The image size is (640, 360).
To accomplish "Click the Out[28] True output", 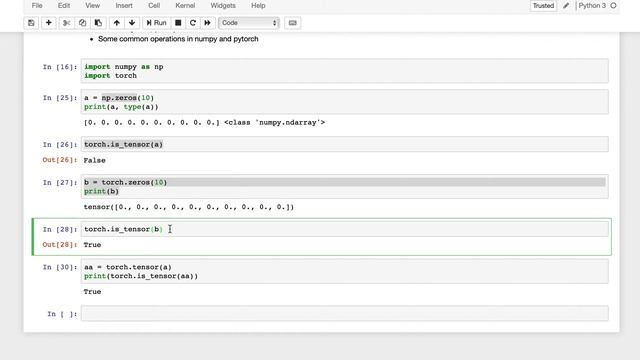I will pyautogui.click(x=92, y=245).
